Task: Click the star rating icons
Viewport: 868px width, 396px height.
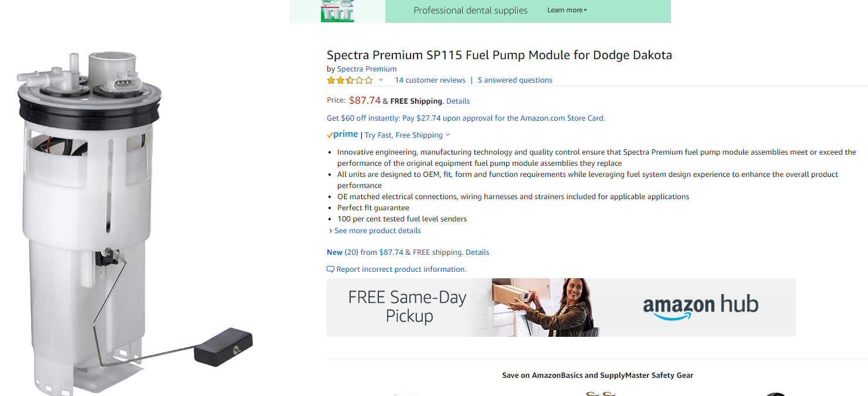Action: (350, 80)
